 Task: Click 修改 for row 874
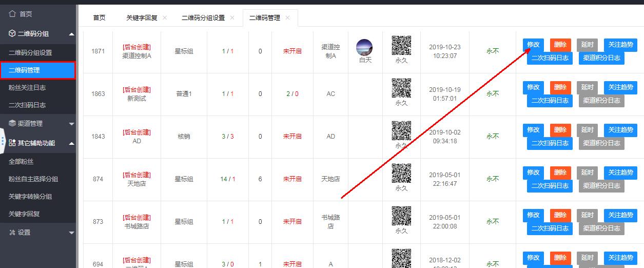coord(533,173)
